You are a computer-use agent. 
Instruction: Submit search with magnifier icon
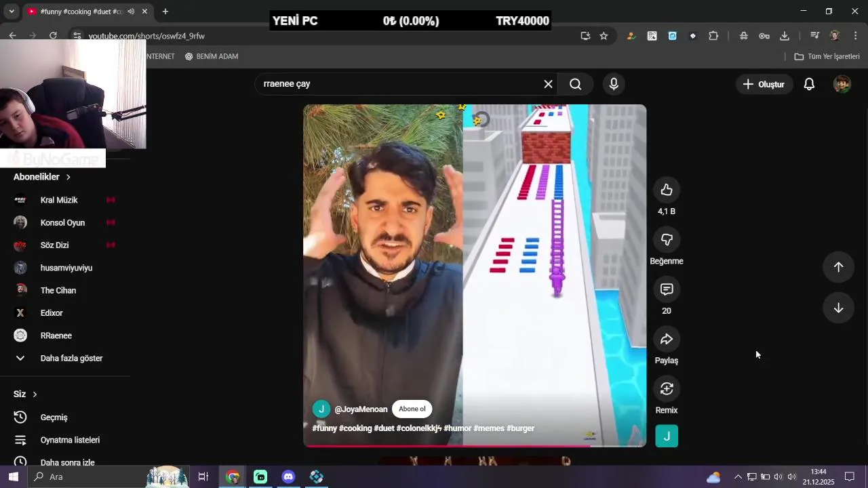(x=575, y=84)
